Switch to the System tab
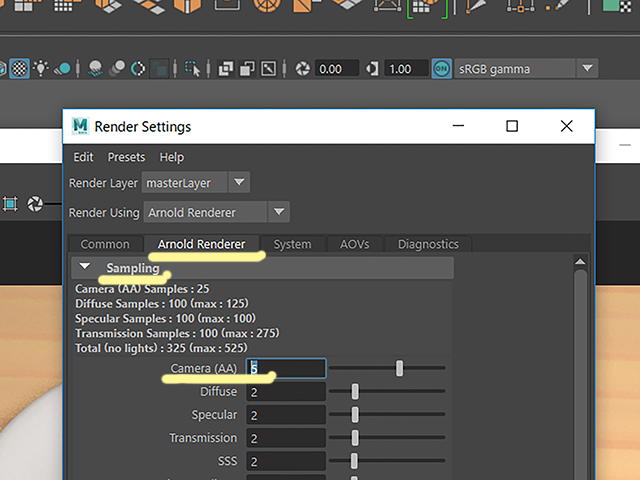Image resolution: width=640 pixels, height=480 pixels. coord(292,244)
